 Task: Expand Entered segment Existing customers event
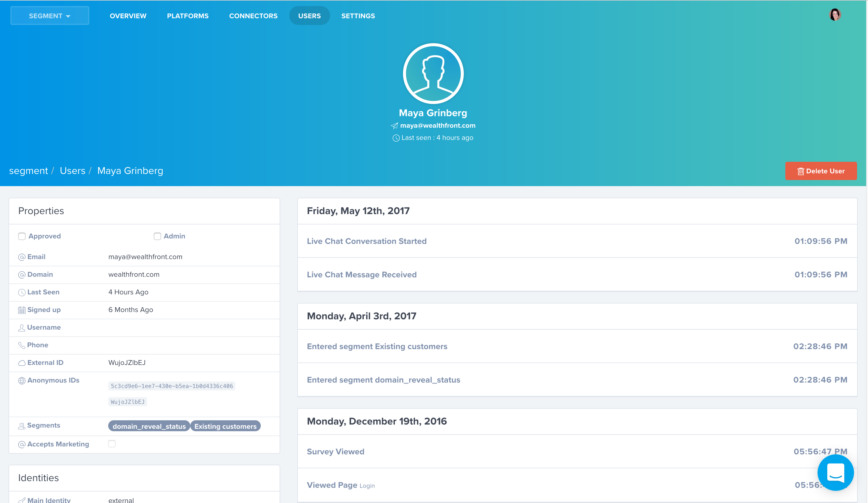(x=577, y=346)
